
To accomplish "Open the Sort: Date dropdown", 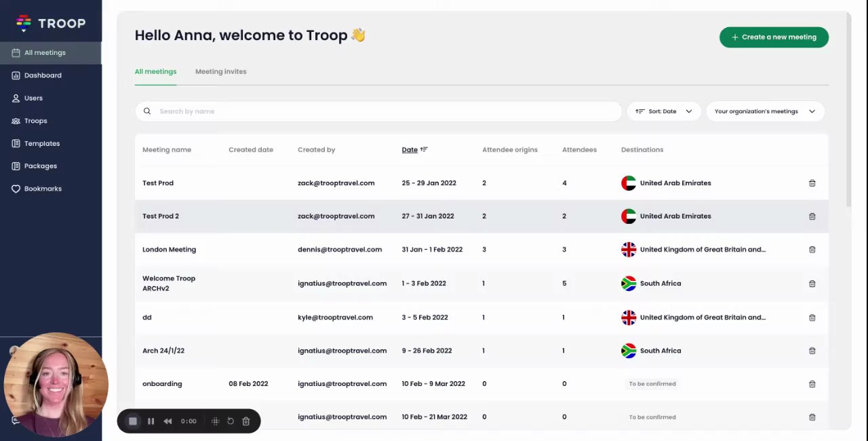I will click(x=663, y=111).
